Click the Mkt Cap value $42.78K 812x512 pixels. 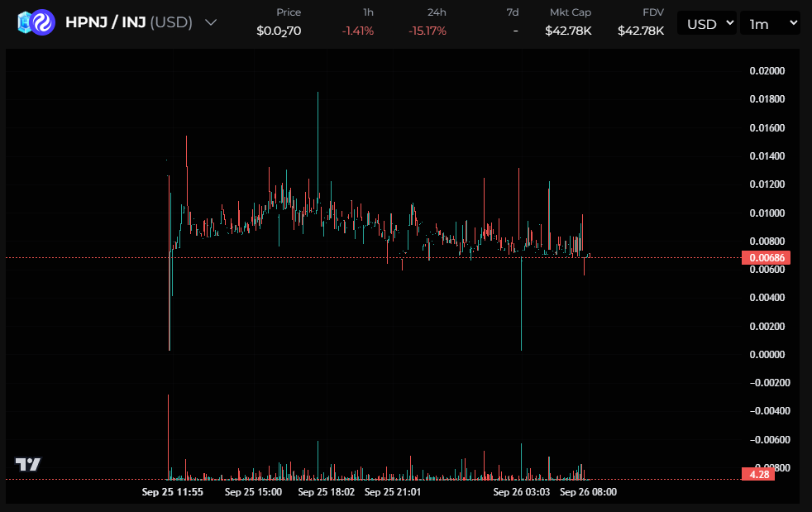(568, 31)
